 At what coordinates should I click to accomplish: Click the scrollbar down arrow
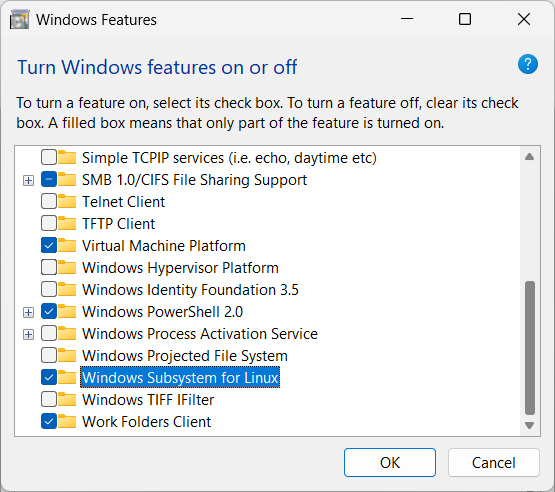(529, 425)
